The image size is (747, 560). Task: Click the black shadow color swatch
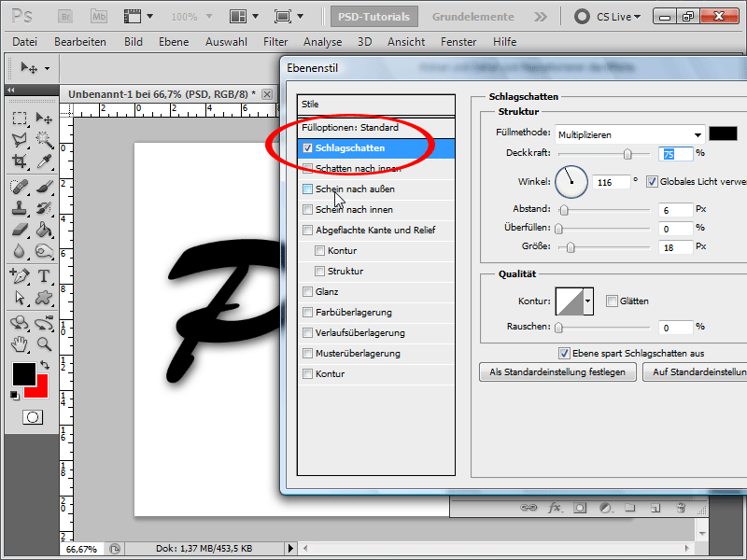pos(723,133)
